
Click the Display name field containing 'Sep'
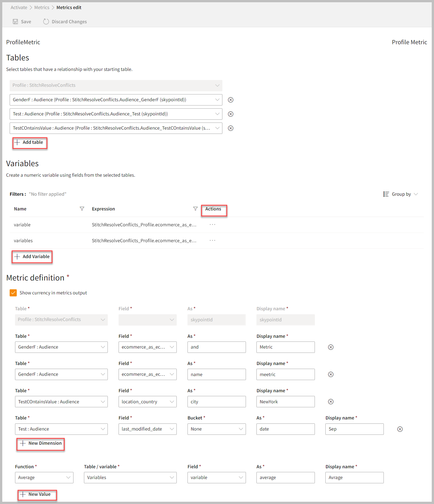(355, 429)
